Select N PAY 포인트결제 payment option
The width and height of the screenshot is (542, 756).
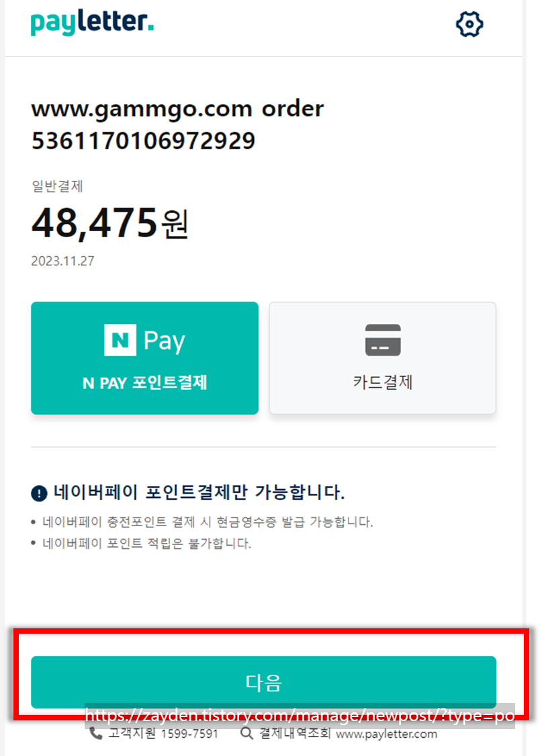[x=144, y=358]
